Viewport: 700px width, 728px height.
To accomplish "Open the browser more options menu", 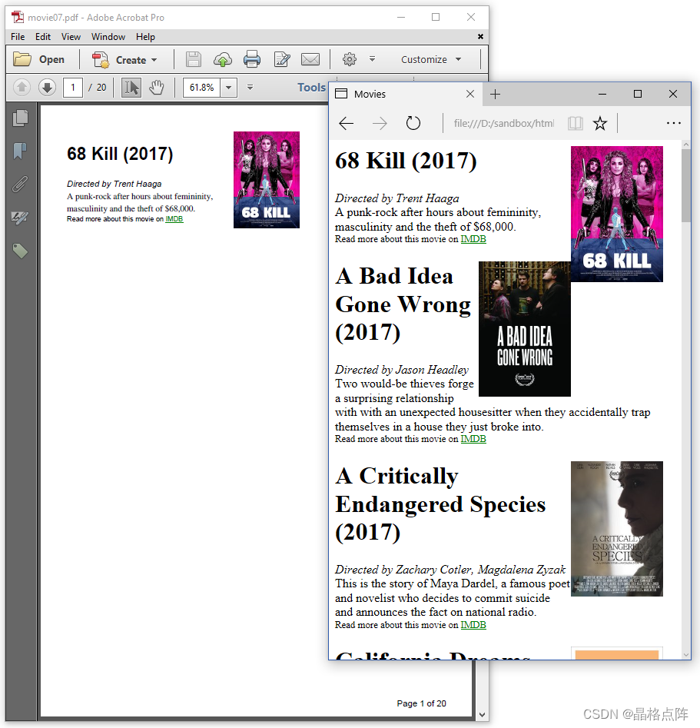I will [x=674, y=123].
